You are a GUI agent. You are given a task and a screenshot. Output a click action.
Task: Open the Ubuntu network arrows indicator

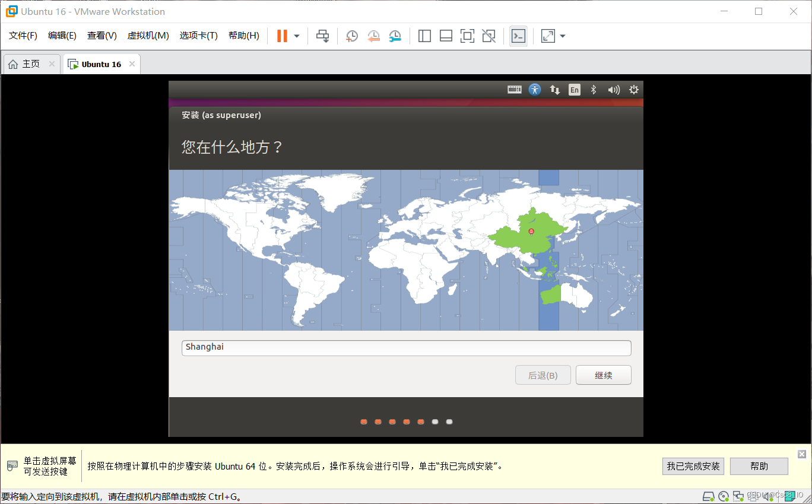(x=555, y=90)
